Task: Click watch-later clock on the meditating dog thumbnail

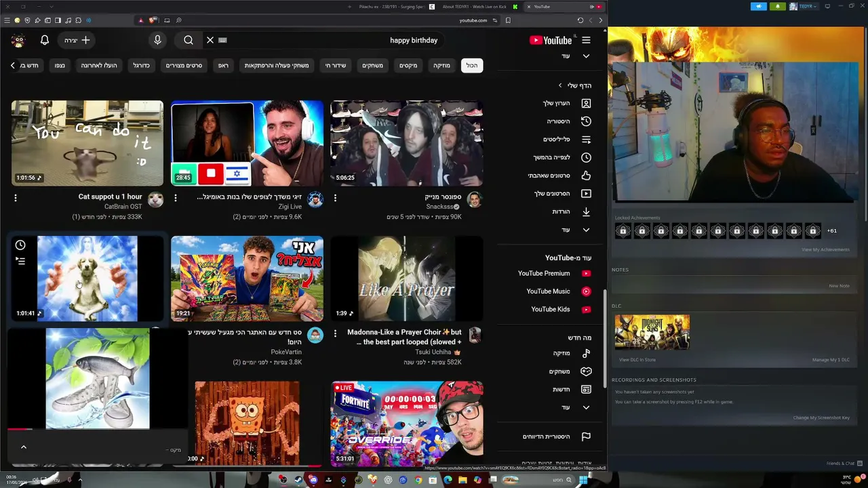Action: point(20,245)
